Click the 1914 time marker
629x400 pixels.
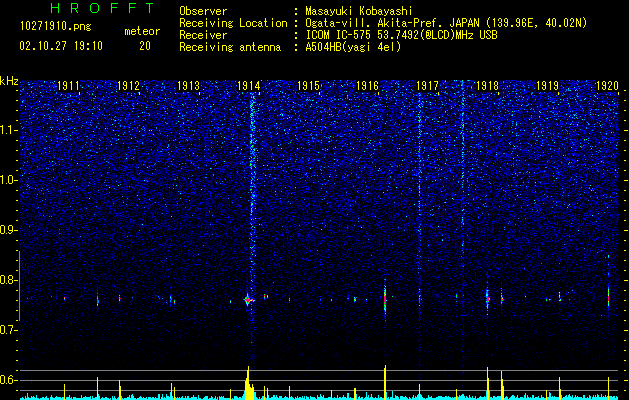point(249,86)
